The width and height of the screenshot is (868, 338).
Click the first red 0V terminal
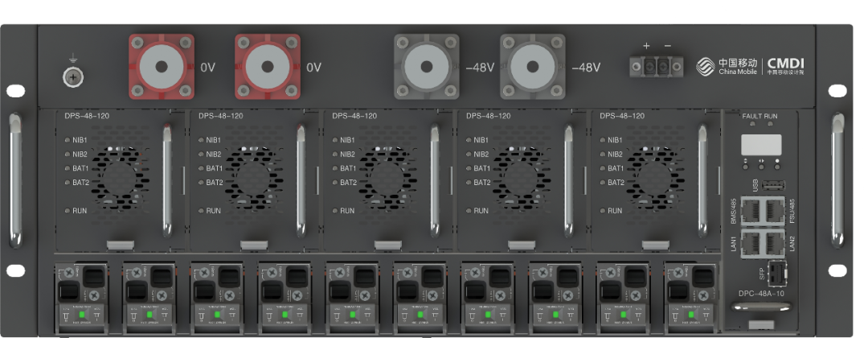162,67
